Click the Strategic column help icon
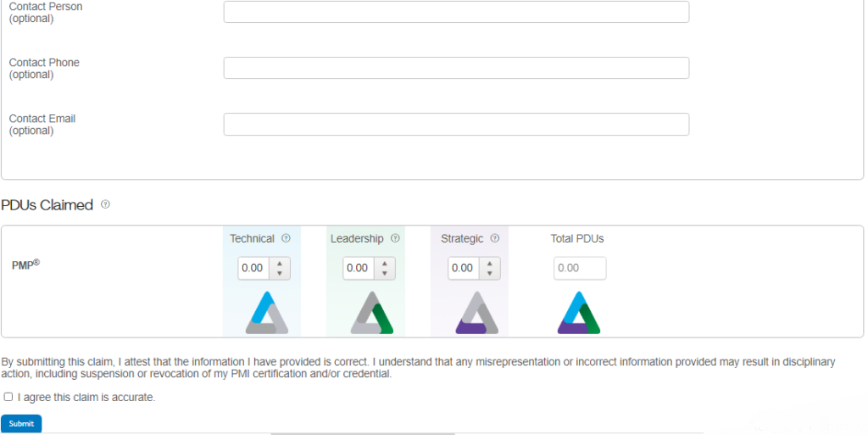868x435 pixels. tap(494, 239)
